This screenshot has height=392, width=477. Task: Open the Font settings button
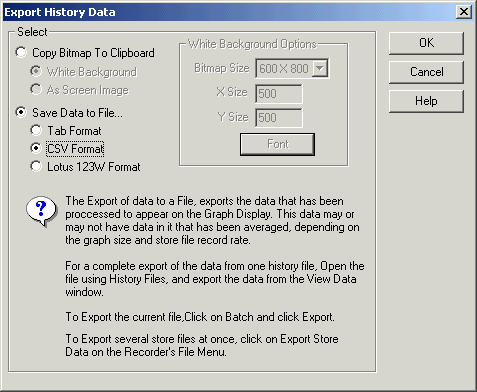tap(277, 144)
